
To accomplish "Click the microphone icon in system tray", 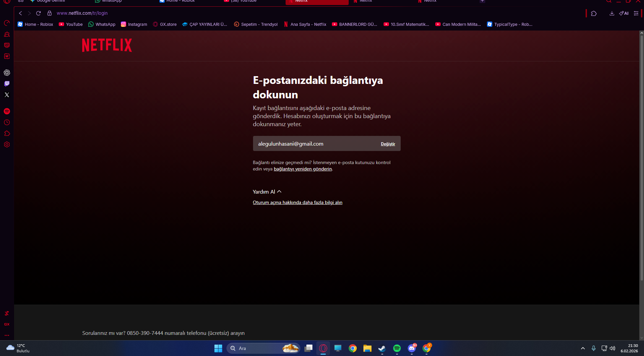I will pos(594,348).
